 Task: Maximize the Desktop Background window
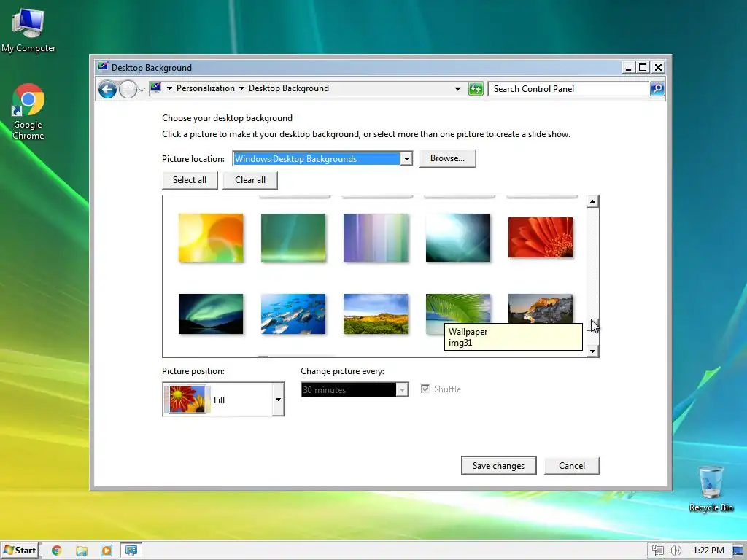click(x=643, y=68)
